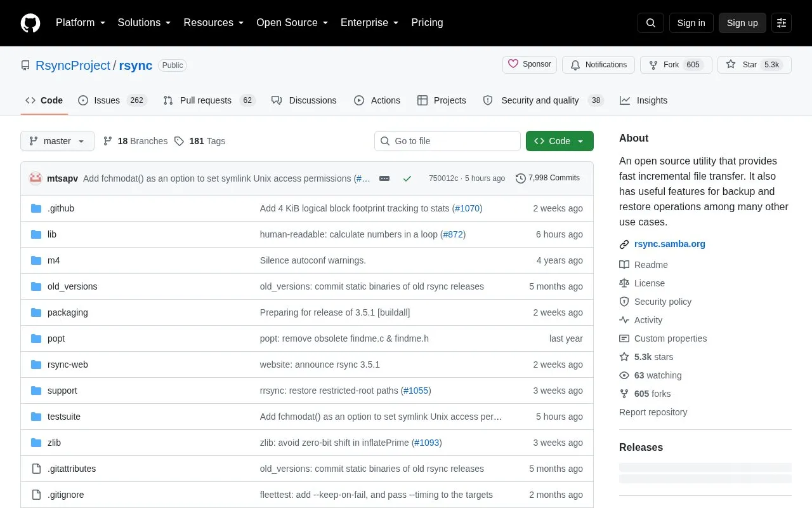Fork the rsync repository
This screenshot has width=812, height=508.
coord(676,65)
